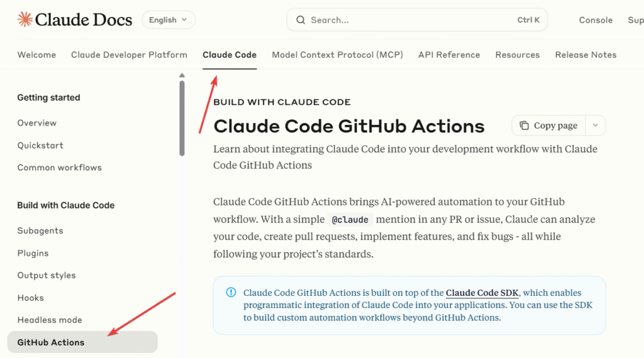Open the API Reference tab
This screenshot has width=644, height=358.
click(x=448, y=55)
